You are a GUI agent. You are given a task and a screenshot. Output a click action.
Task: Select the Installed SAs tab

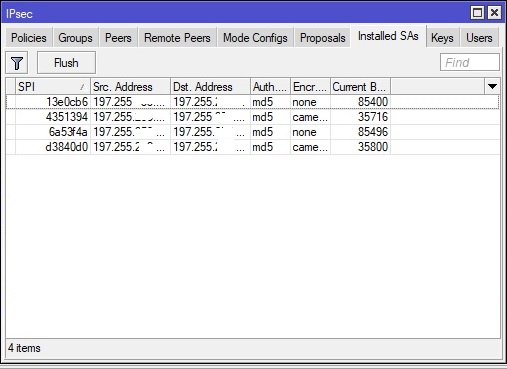tap(388, 36)
